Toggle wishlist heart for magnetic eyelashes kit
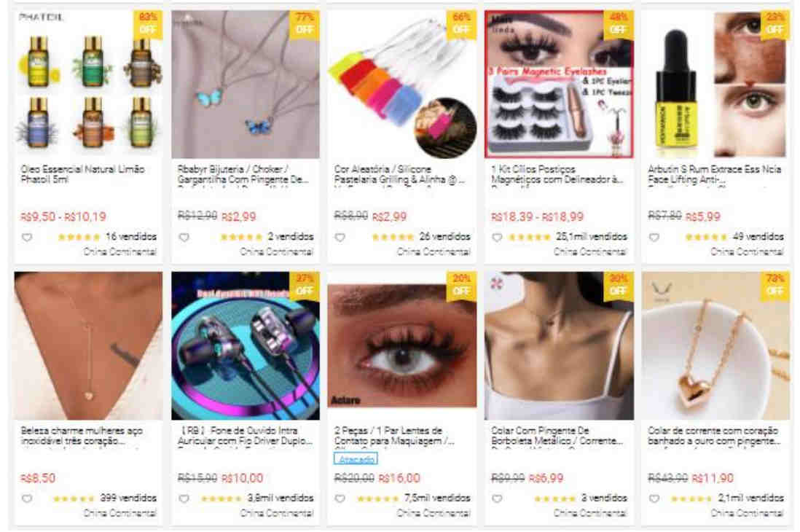The height and width of the screenshot is (532, 800). point(497,238)
